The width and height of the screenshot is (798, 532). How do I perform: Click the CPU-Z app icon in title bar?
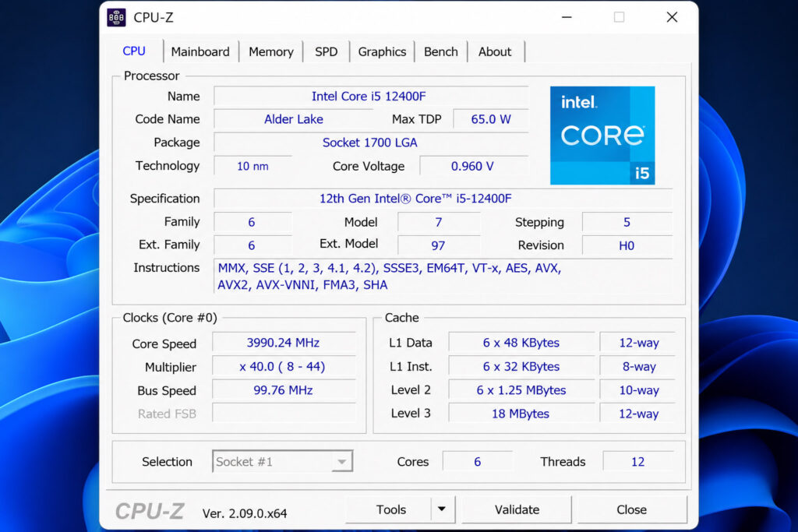pyautogui.click(x=116, y=17)
